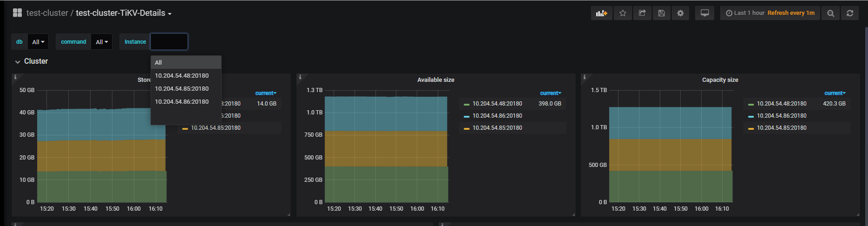The height and width of the screenshot is (226, 868).
Task: Open the Share dashboard icon
Action: pos(642,13)
